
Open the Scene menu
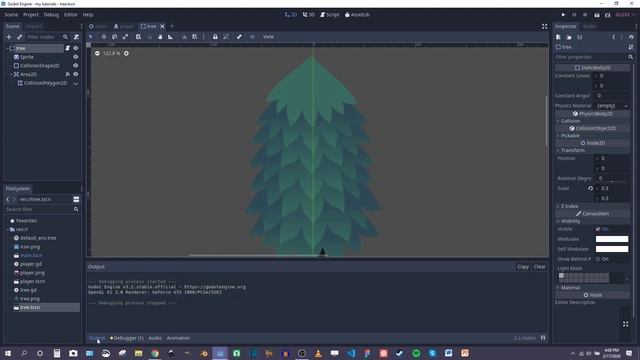pyautogui.click(x=11, y=15)
